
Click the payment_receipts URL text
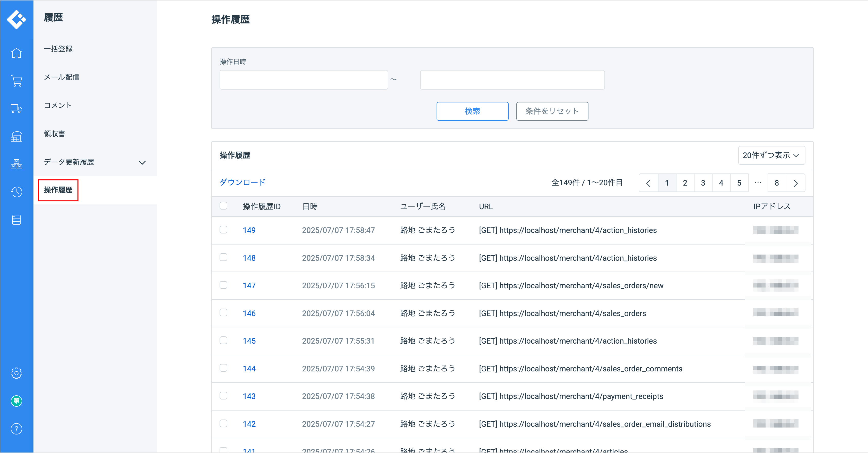[x=571, y=396]
